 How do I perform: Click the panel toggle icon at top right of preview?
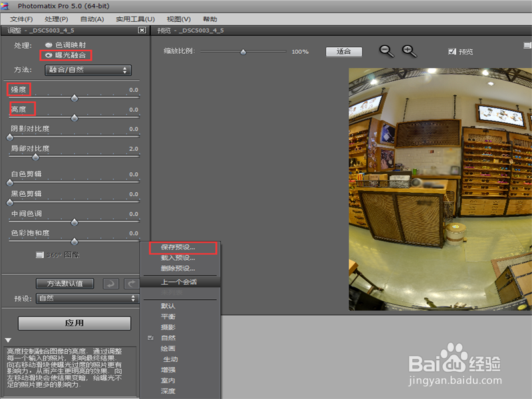click(527, 45)
